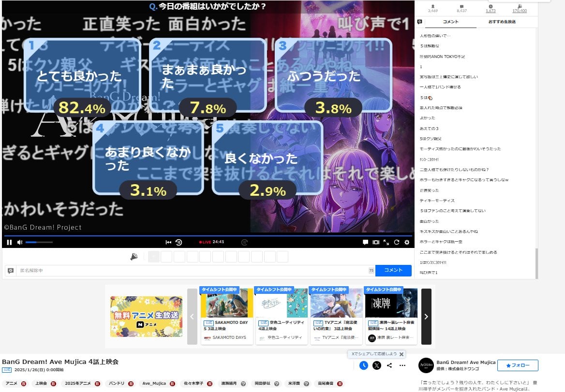The image size is (565, 392).
Task: Vote for option 2 まあまあ良かった
Action: (208, 75)
